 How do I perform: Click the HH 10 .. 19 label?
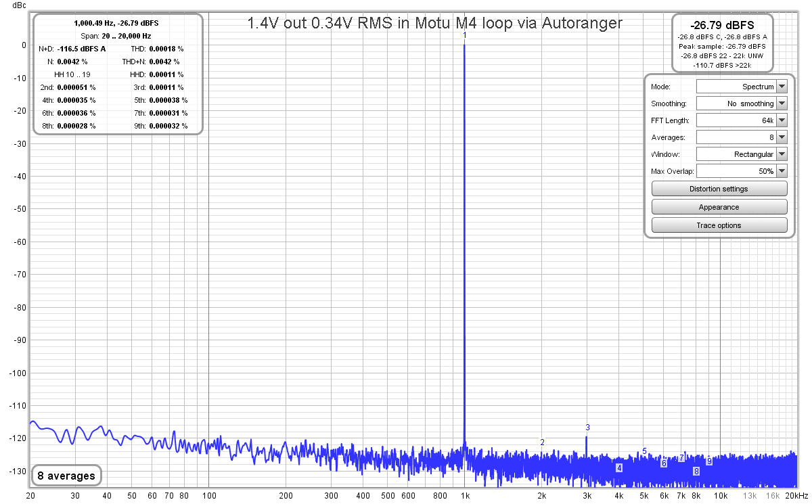tap(72, 74)
